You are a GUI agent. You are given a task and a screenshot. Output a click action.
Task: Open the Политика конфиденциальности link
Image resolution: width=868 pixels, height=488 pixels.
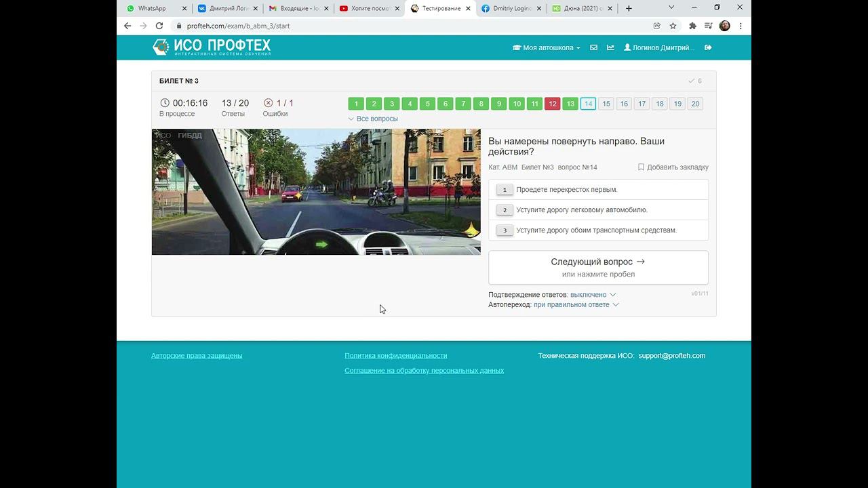395,356
